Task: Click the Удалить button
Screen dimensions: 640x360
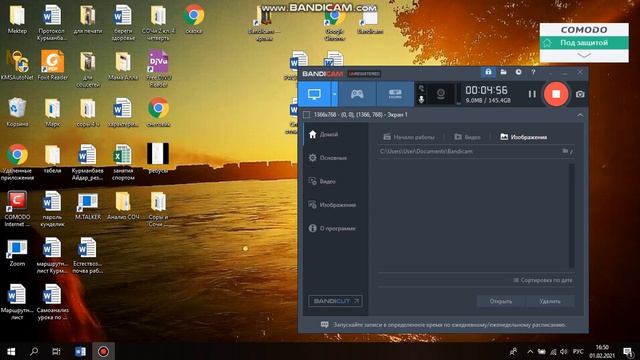Action: click(x=550, y=301)
